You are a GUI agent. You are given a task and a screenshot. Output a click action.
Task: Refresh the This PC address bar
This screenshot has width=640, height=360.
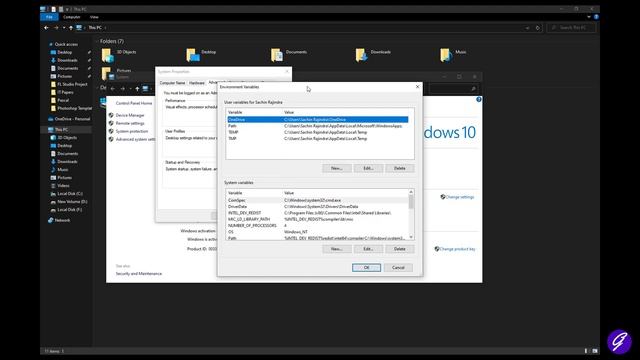[538, 28]
